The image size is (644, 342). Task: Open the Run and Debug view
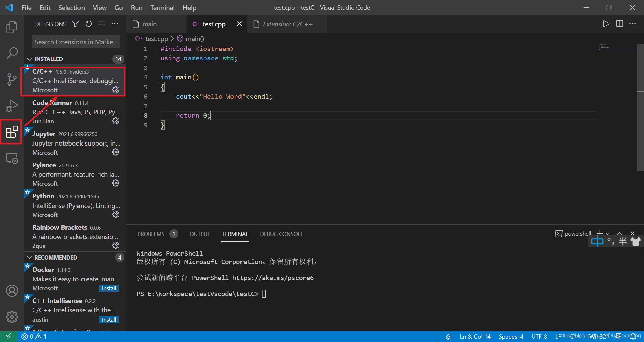(x=12, y=106)
